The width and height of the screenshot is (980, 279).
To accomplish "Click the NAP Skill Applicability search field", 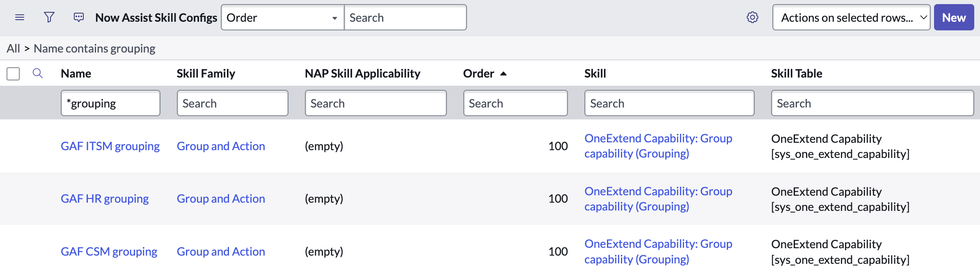I will 376,103.
